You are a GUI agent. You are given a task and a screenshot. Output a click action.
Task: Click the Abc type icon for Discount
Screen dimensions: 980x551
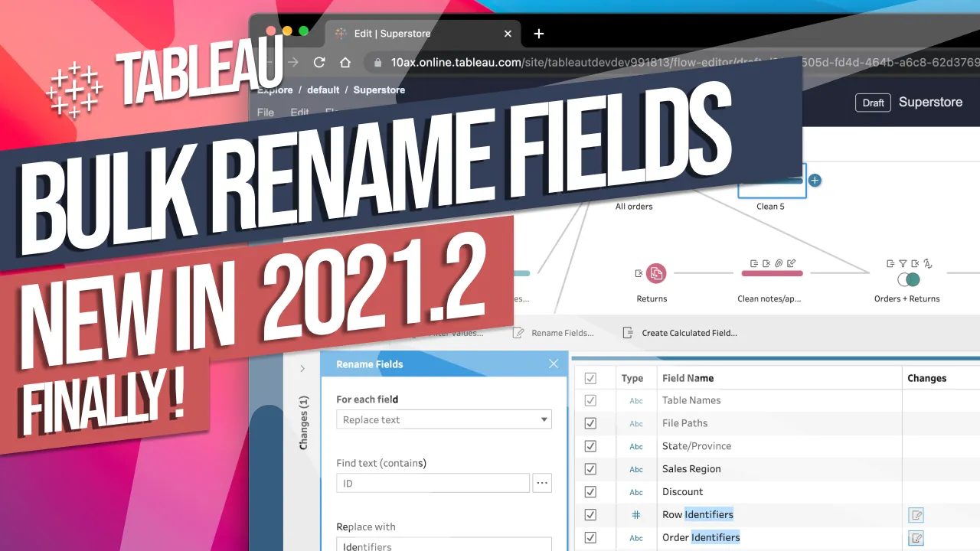coord(636,492)
